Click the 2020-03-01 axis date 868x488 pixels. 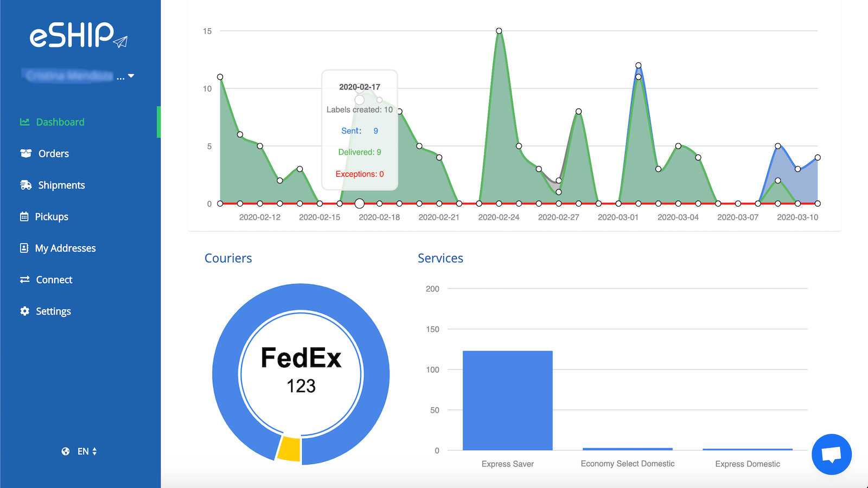pyautogui.click(x=618, y=217)
